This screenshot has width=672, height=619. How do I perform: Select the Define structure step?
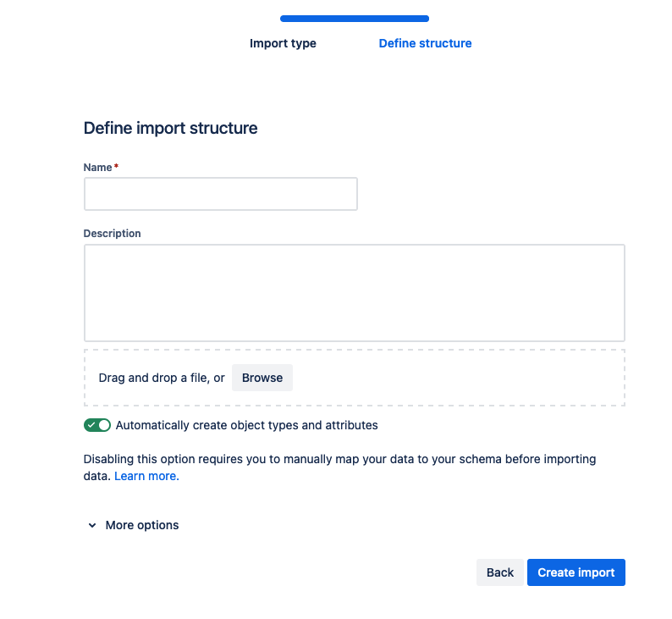click(x=425, y=43)
